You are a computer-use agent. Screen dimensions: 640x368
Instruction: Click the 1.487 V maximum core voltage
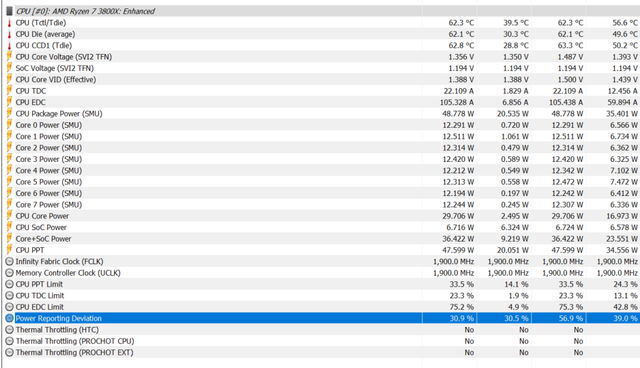tap(571, 57)
